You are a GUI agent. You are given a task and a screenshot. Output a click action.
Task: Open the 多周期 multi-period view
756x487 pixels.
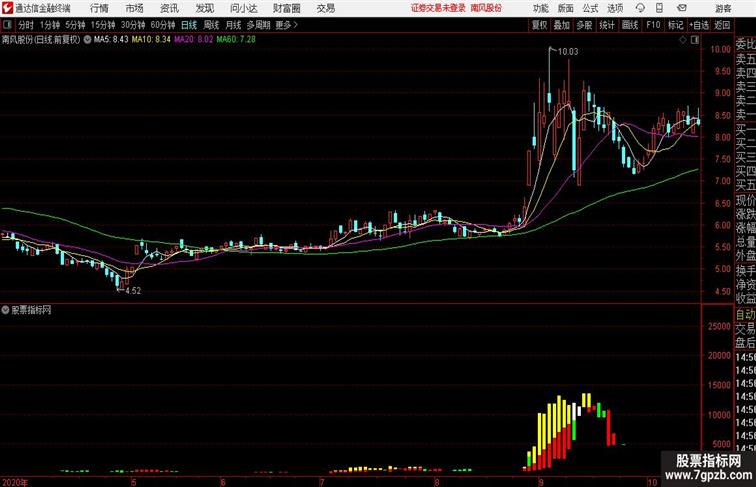(258, 25)
